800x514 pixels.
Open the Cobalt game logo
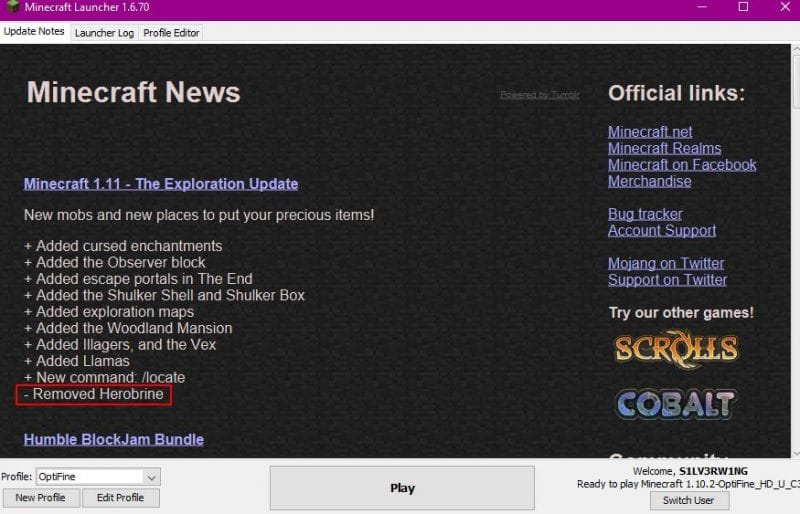(675, 404)
